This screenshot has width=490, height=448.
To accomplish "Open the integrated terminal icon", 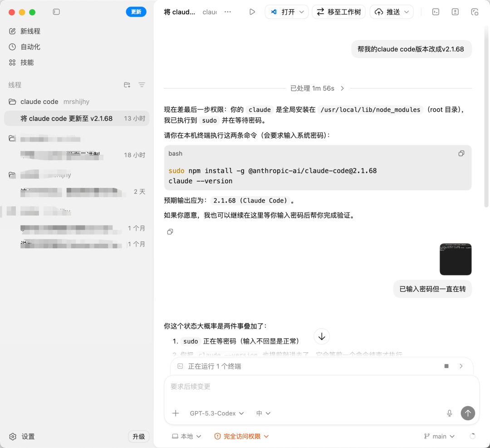I will (435, 12).
